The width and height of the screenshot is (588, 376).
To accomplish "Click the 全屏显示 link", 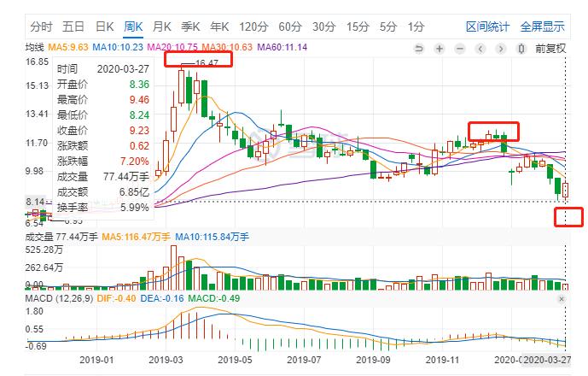I will 542,26.
